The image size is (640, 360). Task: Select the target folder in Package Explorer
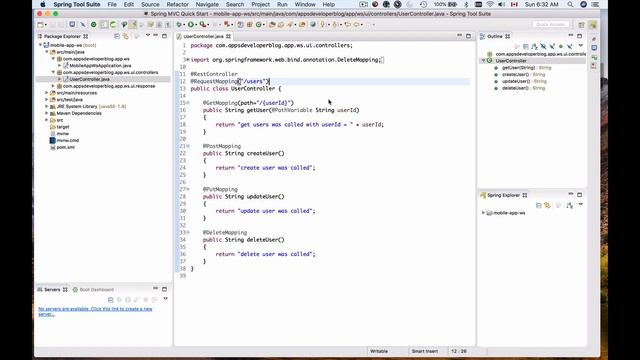coord(62,127)
